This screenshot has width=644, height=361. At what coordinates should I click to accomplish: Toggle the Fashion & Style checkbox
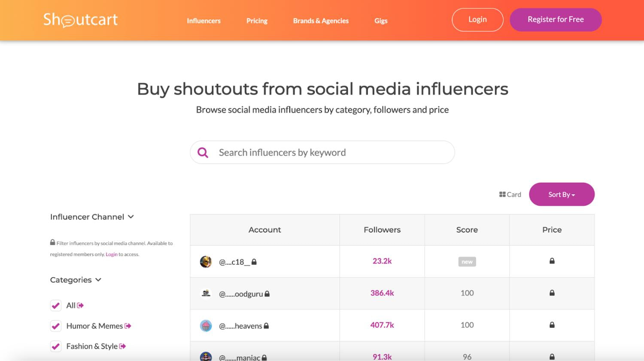tap(56, 346)
